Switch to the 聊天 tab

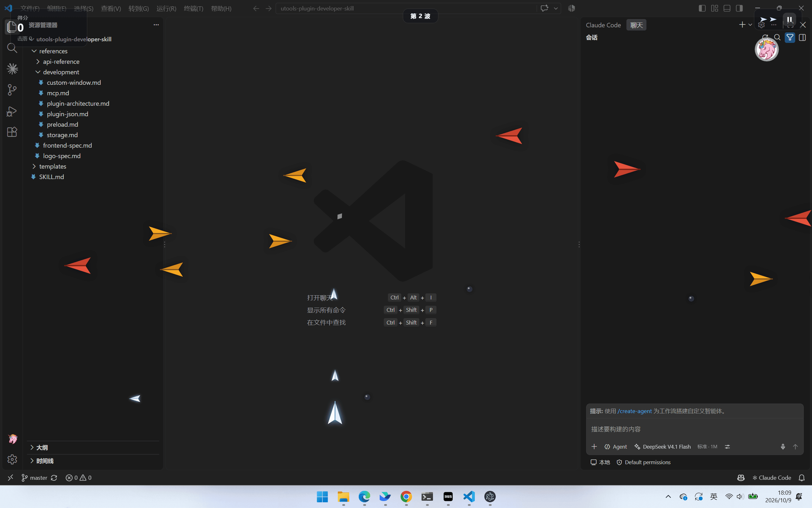[636, 25]
